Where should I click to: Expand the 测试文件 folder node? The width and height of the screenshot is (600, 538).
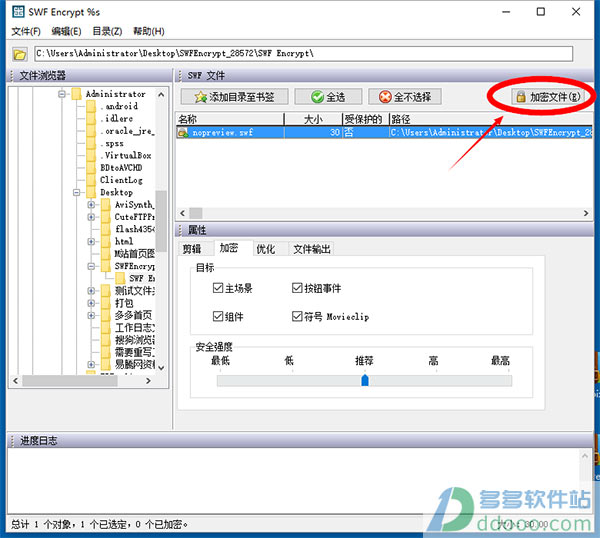[x=91, y=291]
